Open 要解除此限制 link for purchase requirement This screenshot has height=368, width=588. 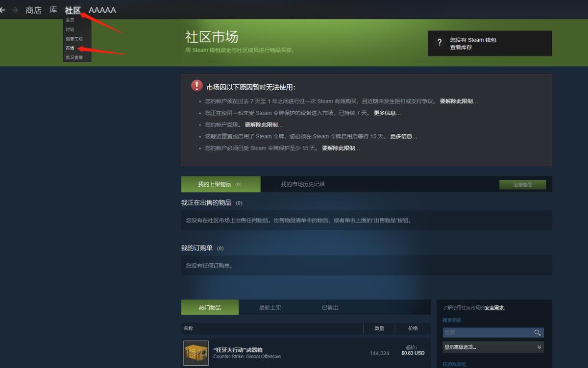pyautogui.click(x=459, y=101)
